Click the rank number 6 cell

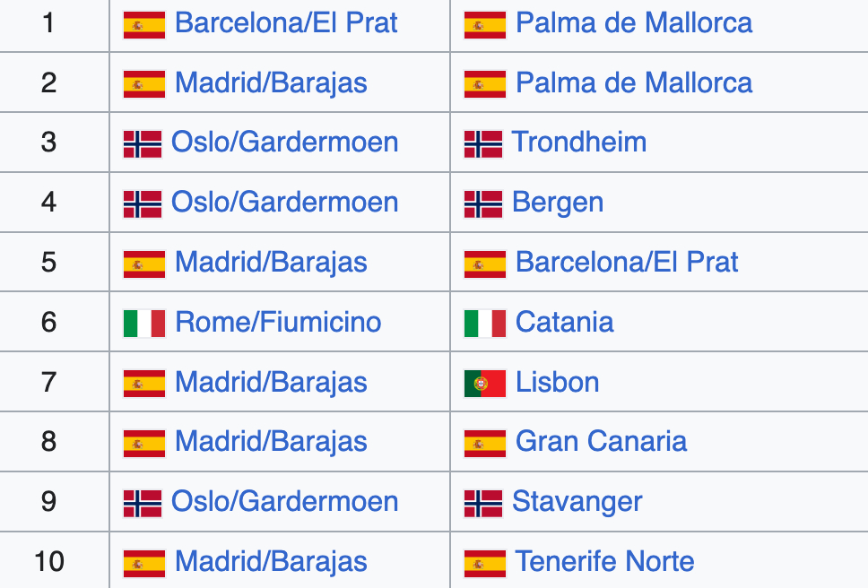[49, 323]
